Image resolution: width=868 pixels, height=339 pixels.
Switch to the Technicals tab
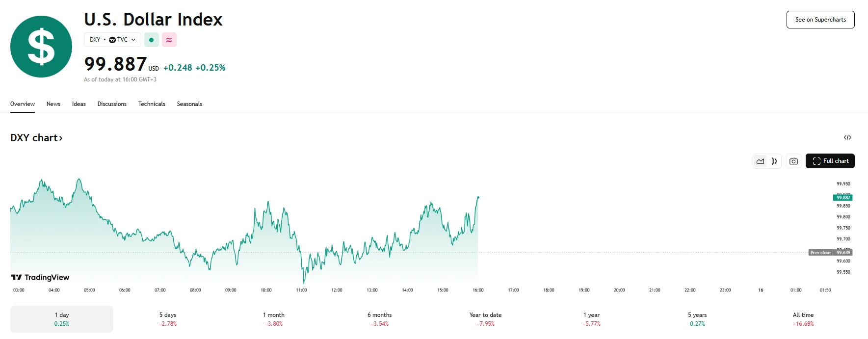pyautogui.click(x=152, y=104)
